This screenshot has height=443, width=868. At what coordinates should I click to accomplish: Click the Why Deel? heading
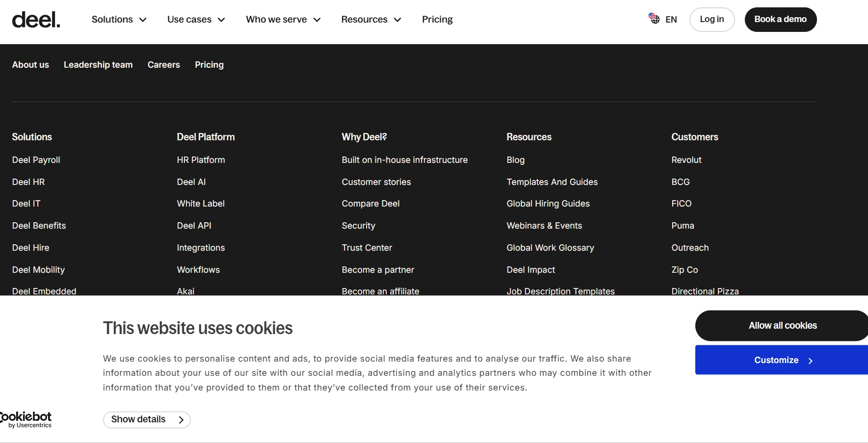click(x=365, y=137)
